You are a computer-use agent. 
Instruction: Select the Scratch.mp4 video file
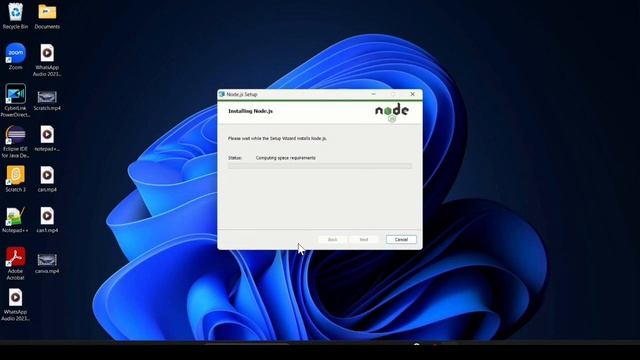coord(47,100)
